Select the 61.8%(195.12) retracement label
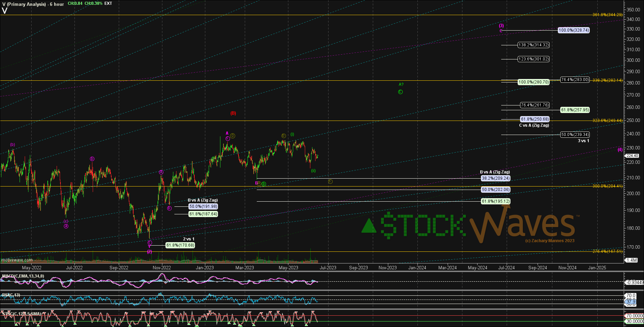This screenshot has width=644, height=327. click(x=495, y=201)
